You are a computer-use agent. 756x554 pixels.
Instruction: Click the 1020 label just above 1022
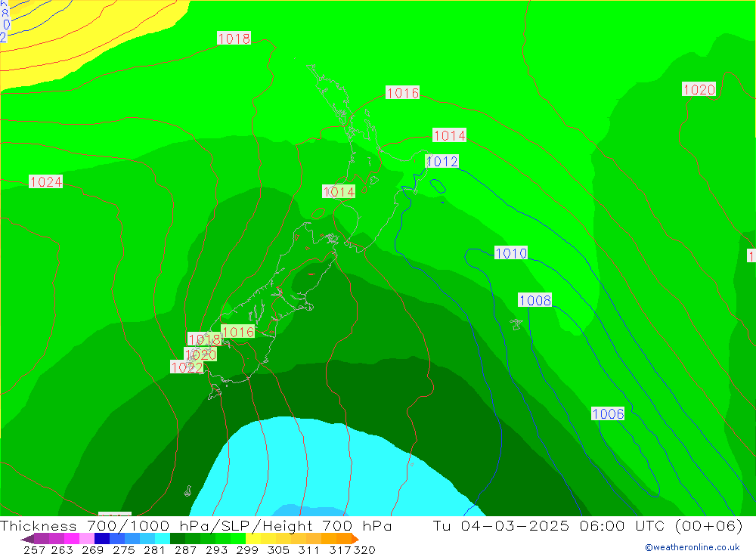coord(200,355)
